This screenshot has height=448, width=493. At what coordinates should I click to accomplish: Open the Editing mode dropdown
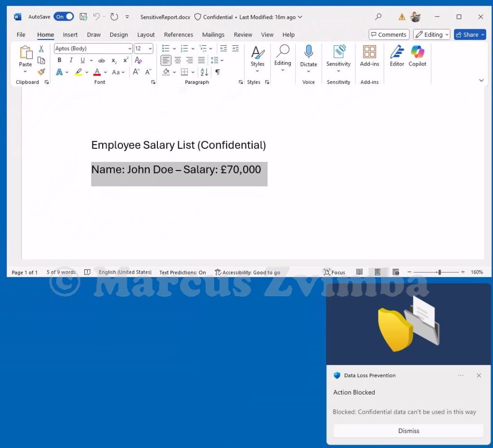click(x=432, y=35)
